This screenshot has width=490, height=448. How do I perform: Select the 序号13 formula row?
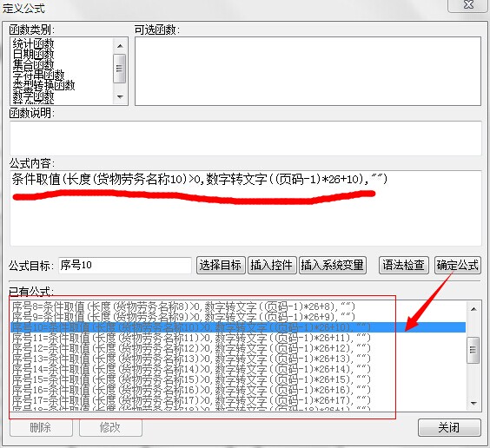[x=238, y=359]
